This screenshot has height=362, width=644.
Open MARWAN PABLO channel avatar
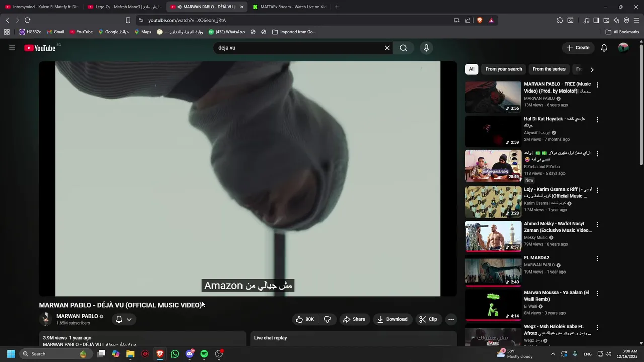(46, 319)
